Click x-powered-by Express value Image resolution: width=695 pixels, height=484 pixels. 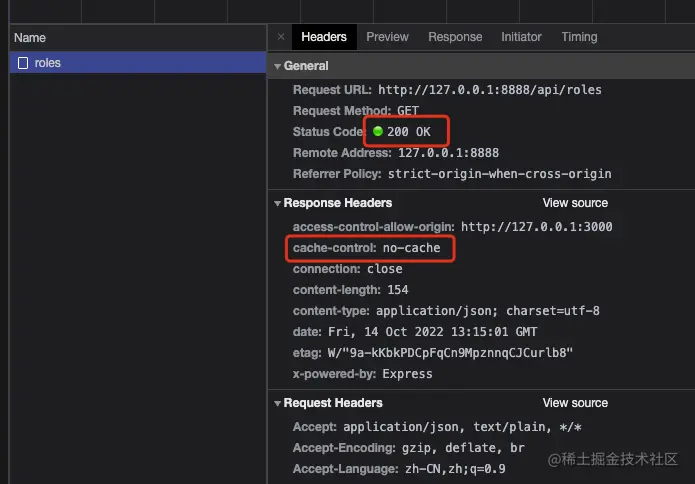click(407, 374)
